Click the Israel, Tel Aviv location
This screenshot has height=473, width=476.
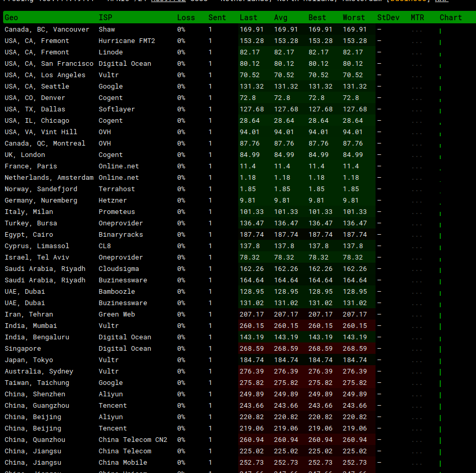(x=37, y=257)
